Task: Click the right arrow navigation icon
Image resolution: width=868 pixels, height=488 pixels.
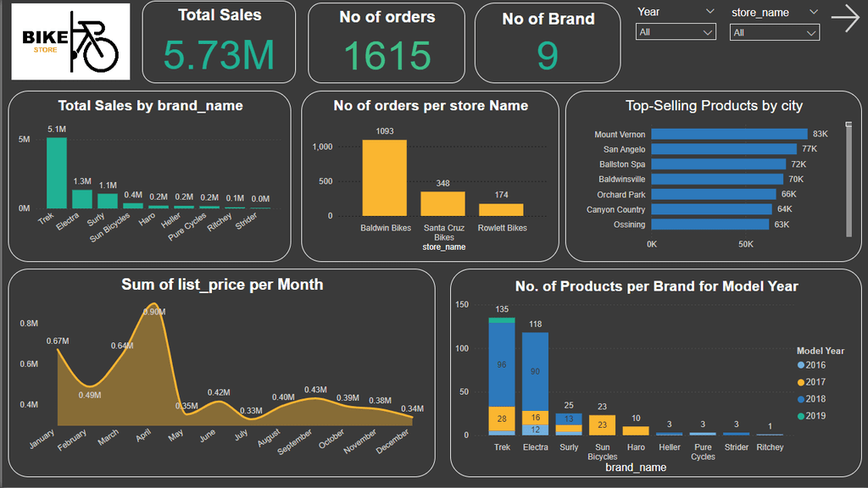Action: tap(845, 19)
